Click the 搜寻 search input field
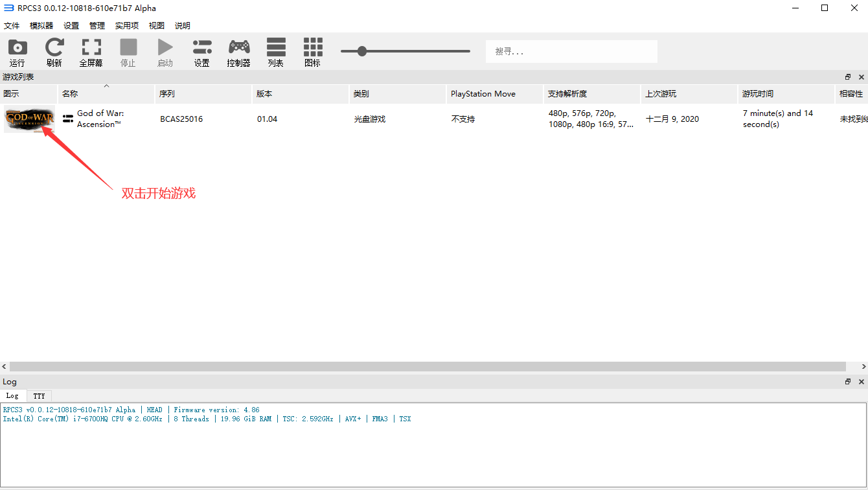Image resolution: width=868 pixels, height=490 pixels. [x=571, y=51]
